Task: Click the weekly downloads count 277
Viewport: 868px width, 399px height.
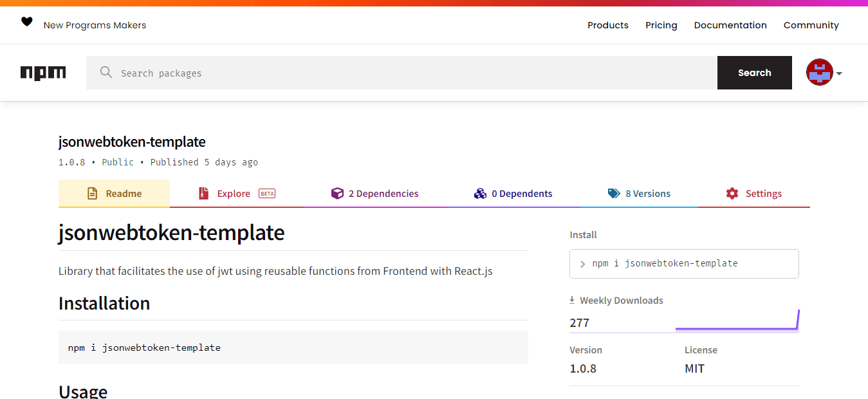Action: 579,323
